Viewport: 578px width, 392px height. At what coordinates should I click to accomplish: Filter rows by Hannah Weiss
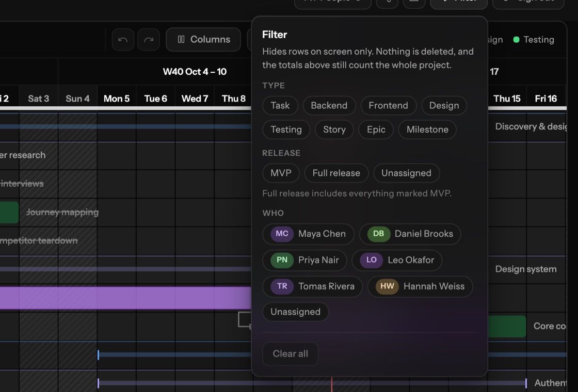[x=420, y=286]
